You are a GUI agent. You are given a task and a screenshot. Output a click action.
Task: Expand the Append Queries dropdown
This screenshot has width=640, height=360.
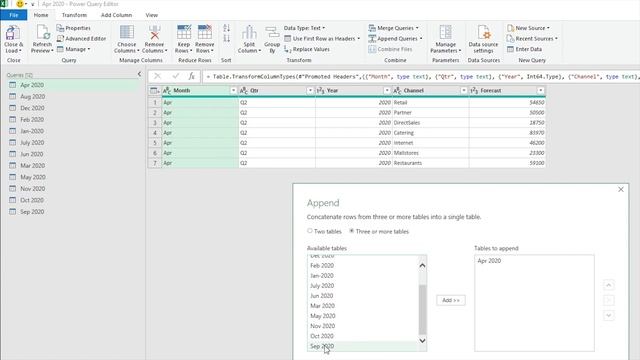tap(421, 38)
